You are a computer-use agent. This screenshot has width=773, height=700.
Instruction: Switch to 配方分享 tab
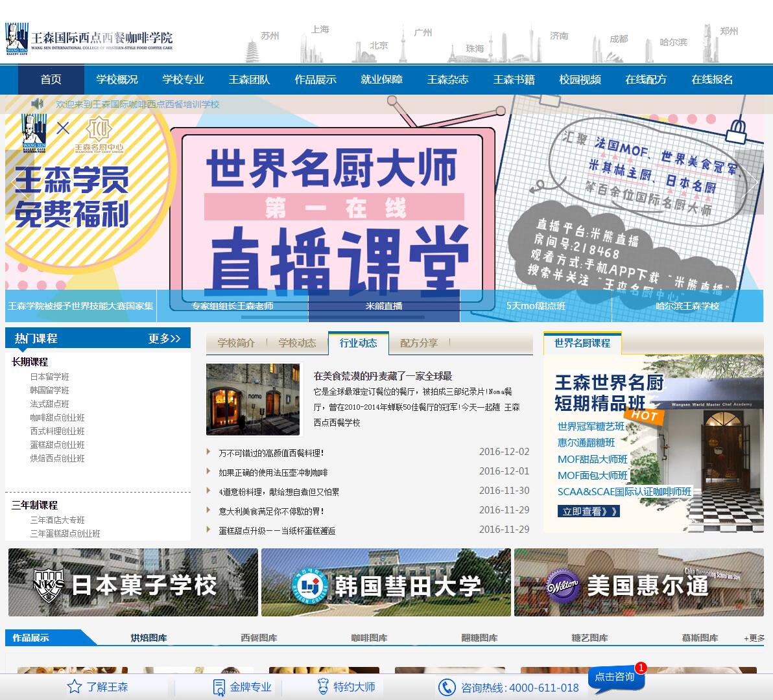click(x=419, y=343)
